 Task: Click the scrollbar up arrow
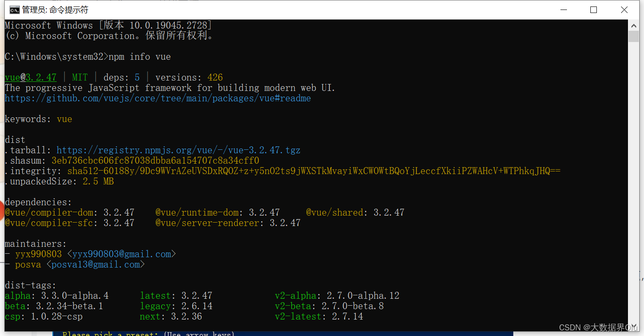[x=634, y=25]
